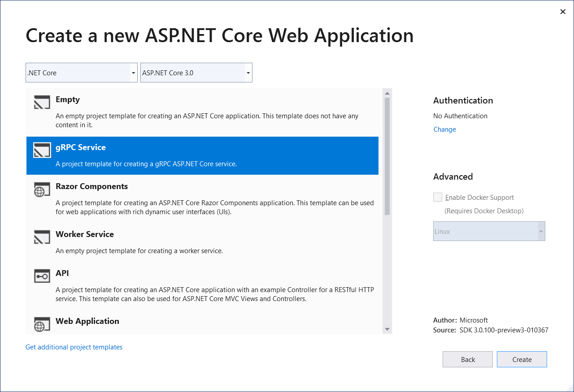Open the .NET Core framework dropdown
Screen dimensions: 574x392
(82, 73)
